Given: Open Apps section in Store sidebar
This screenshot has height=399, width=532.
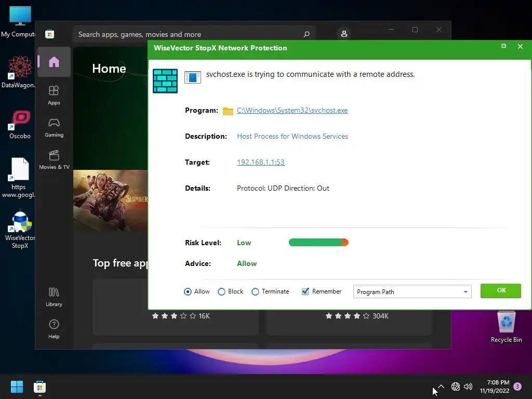Looking at the screenshot, I should click(x=54, y=96).
